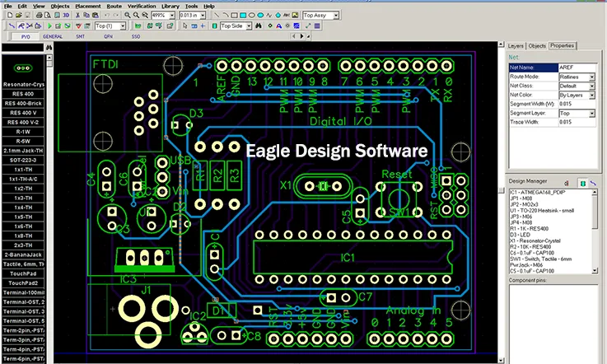Select the Polygon shape tool
The width and height of the screenshot is (607, 364).
(x=278, y=15)
